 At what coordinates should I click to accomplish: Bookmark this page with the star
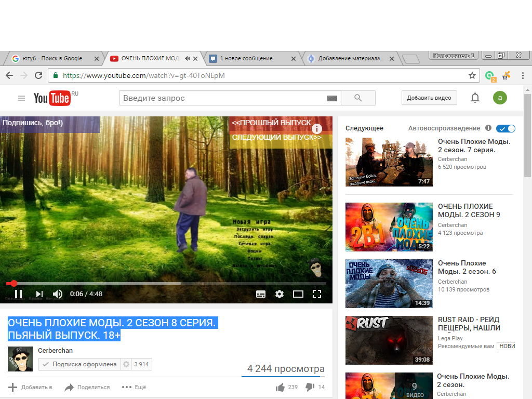click(x=472, y=75)
